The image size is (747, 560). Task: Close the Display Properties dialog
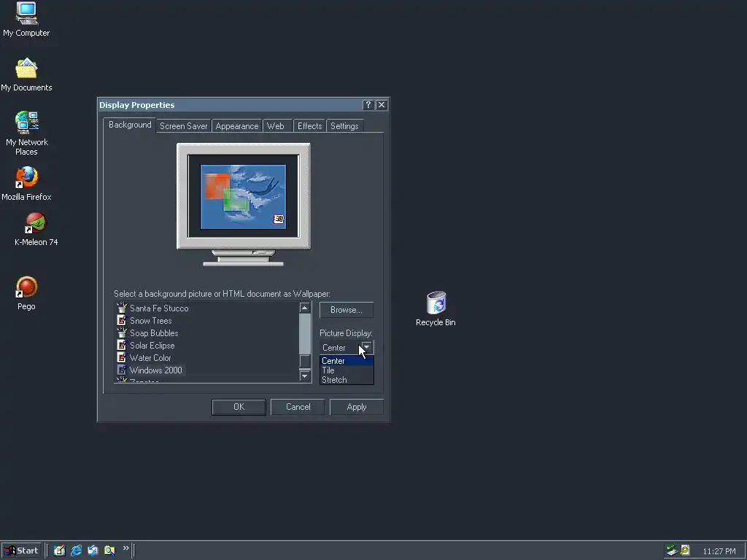pyautogui.click(x=381, y=105)
